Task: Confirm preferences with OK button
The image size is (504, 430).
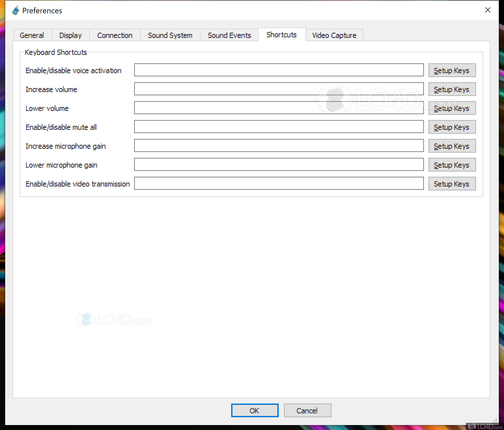Action: [x=254, y=410]
